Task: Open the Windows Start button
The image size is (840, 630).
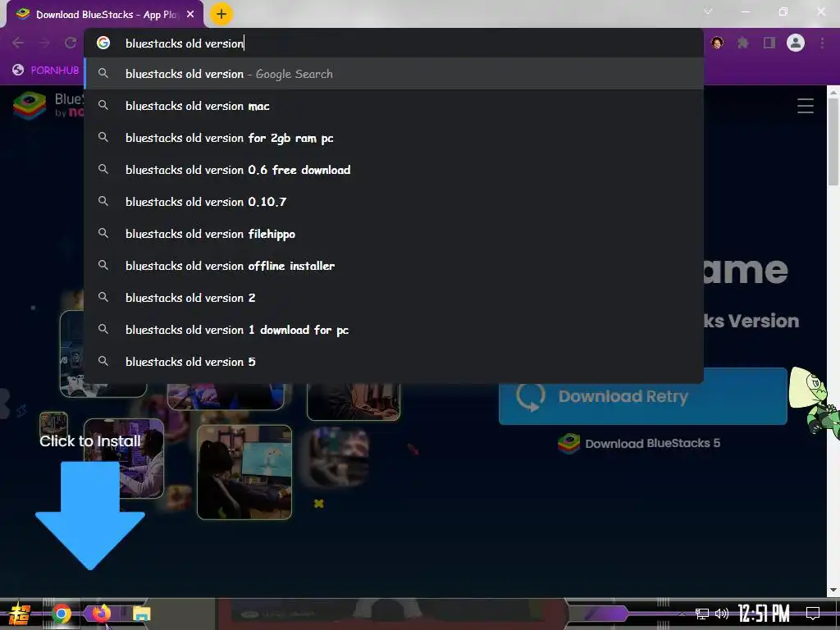Action: click(20, 614)
